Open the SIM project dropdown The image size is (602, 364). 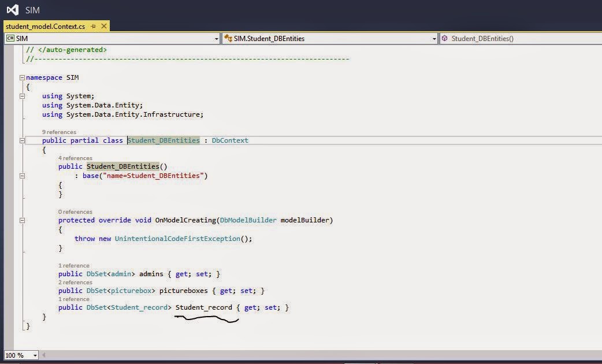[216, 39]
